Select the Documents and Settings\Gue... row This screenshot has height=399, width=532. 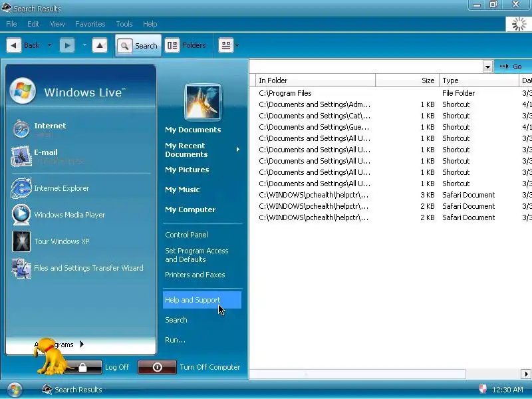[390, 127]
